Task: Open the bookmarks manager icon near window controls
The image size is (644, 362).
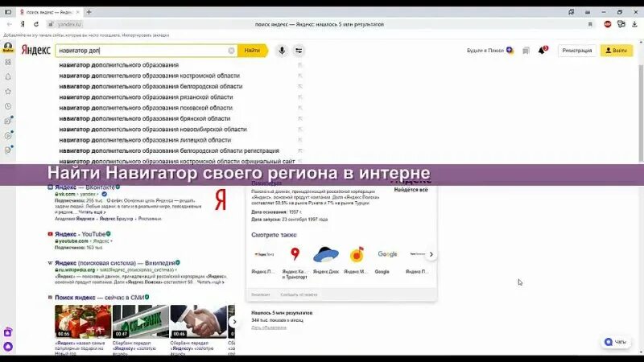Action: [x=572, y=12]
